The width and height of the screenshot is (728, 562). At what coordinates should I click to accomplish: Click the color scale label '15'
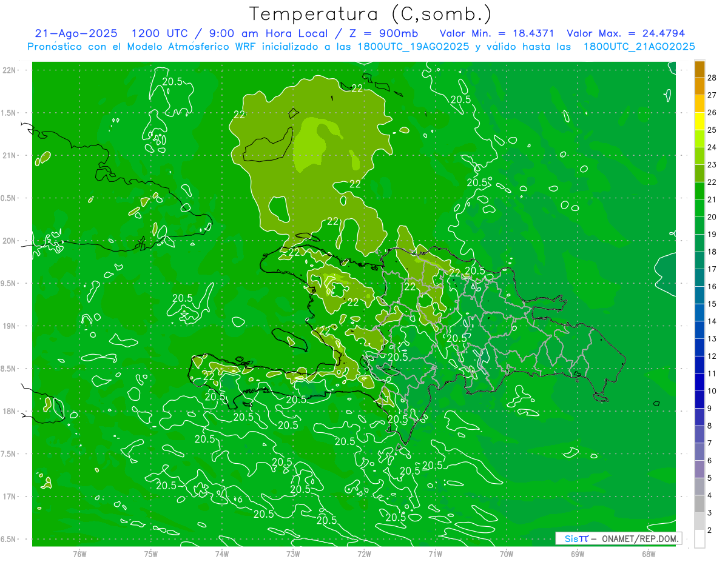712,304
